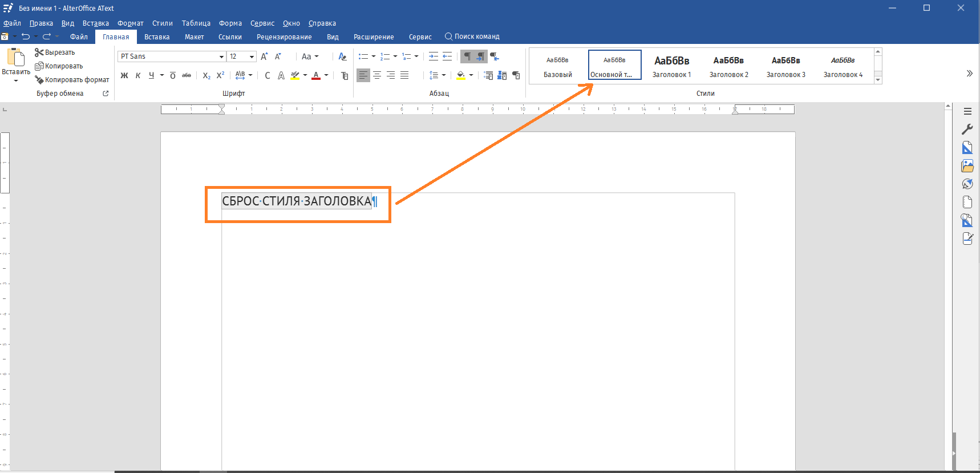The width and height of the screenshot is (980, 473).
Task: Apply yellow text highlight color
Action: (295, 75)
